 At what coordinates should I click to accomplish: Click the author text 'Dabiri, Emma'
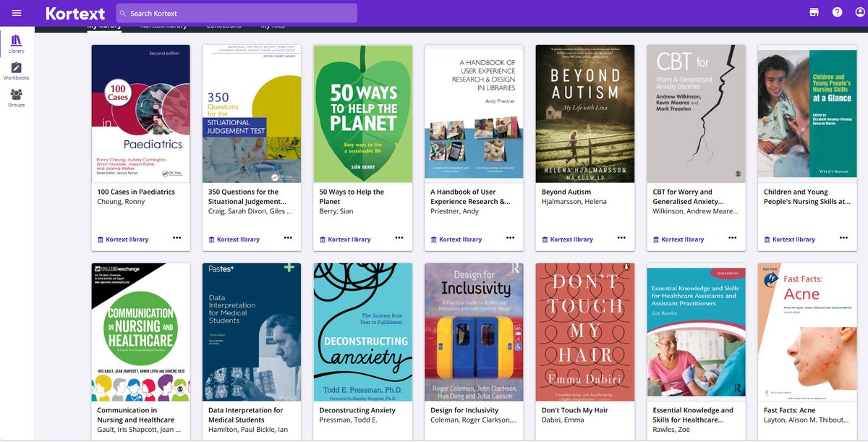click(x=562, y=420)
